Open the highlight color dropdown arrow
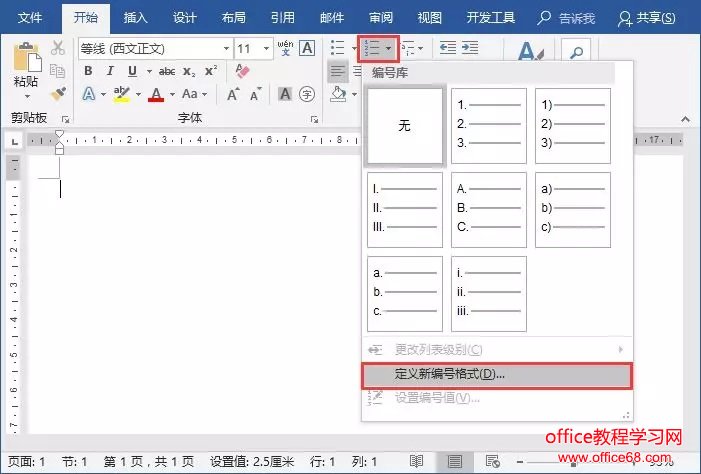Image resolution: width=701 pixels, height=474 pixels. [138, 94]
